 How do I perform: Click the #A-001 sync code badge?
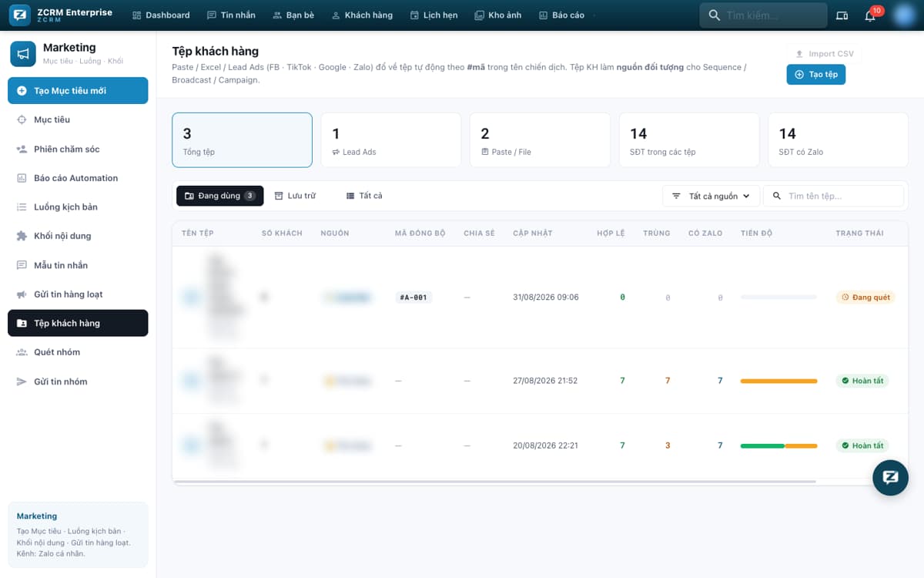point(413,297)
